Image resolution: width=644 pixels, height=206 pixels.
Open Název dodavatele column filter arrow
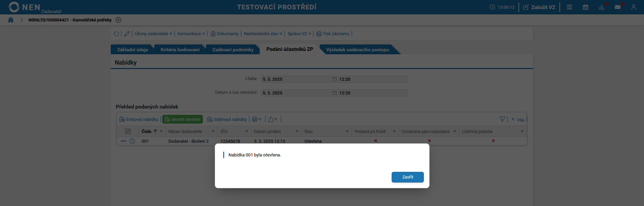coord(213,132)
